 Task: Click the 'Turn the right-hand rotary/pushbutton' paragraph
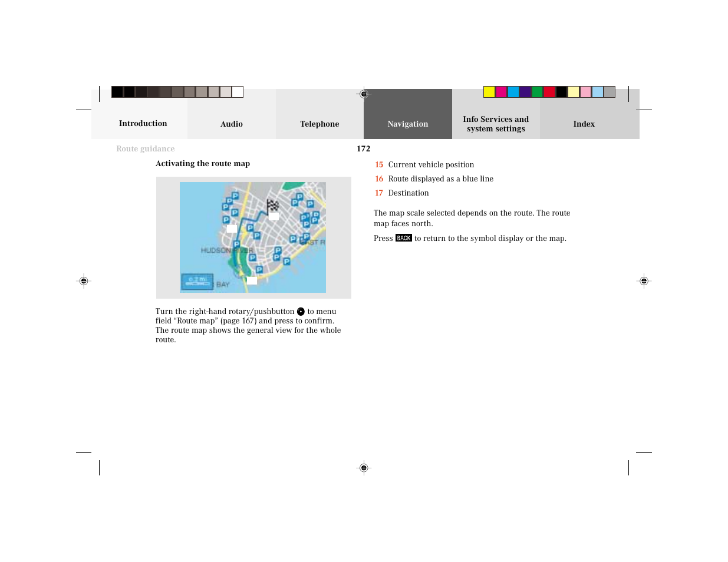(x=248, y=326)
